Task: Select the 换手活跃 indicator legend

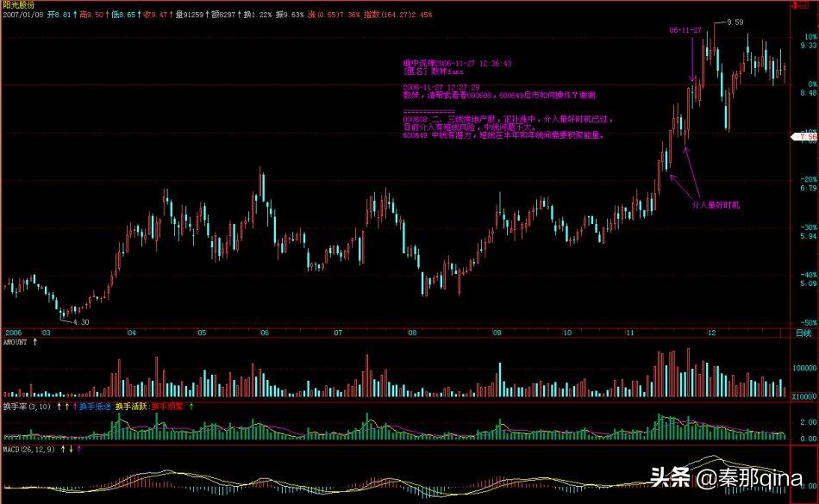Action: point(130,406)
